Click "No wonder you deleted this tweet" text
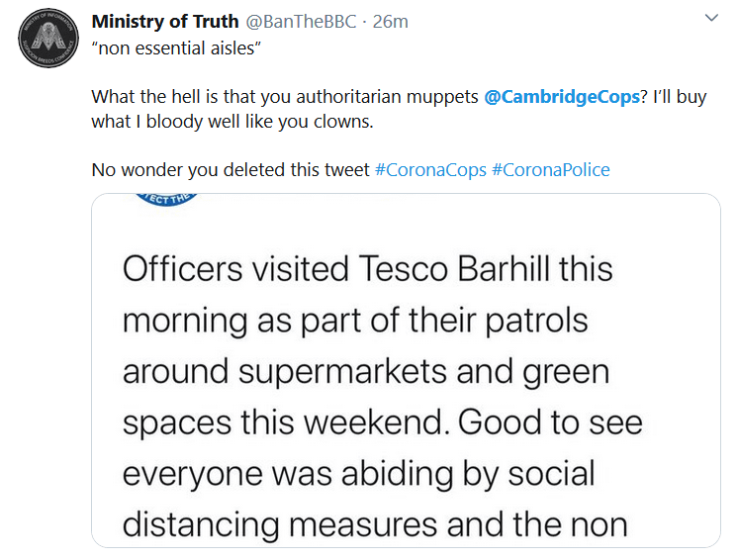The height and width of the screenshot is (560, 738). tap(231, 170)
